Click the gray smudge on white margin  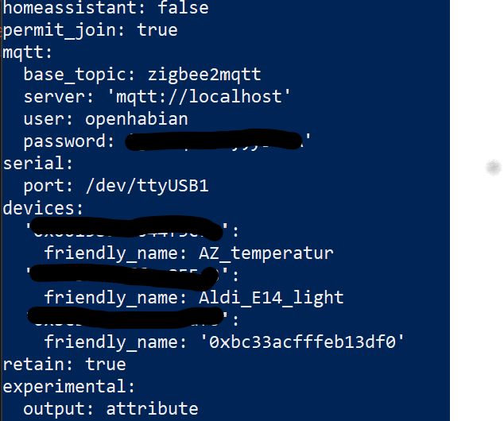[x=494, y=168]
